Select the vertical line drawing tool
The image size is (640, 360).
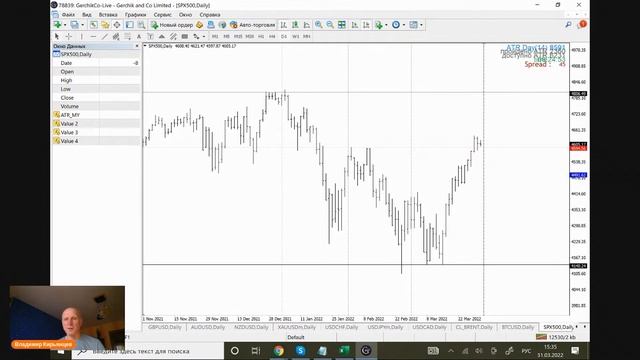[x=82, y=36]
